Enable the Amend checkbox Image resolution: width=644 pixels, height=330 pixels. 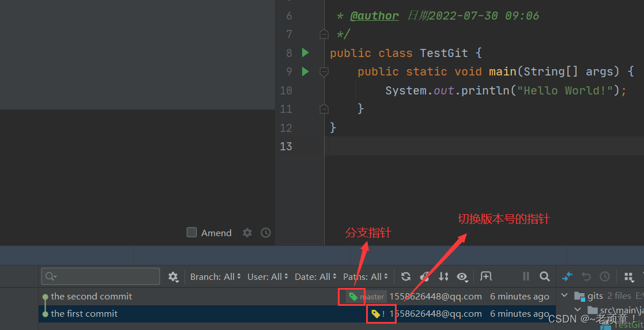191,232
